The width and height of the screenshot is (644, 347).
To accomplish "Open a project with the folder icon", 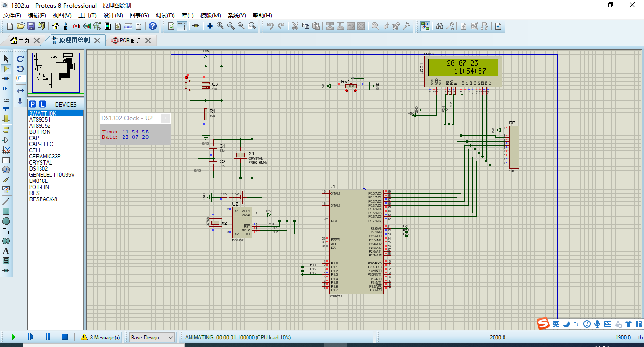I will tap(20, 26).
